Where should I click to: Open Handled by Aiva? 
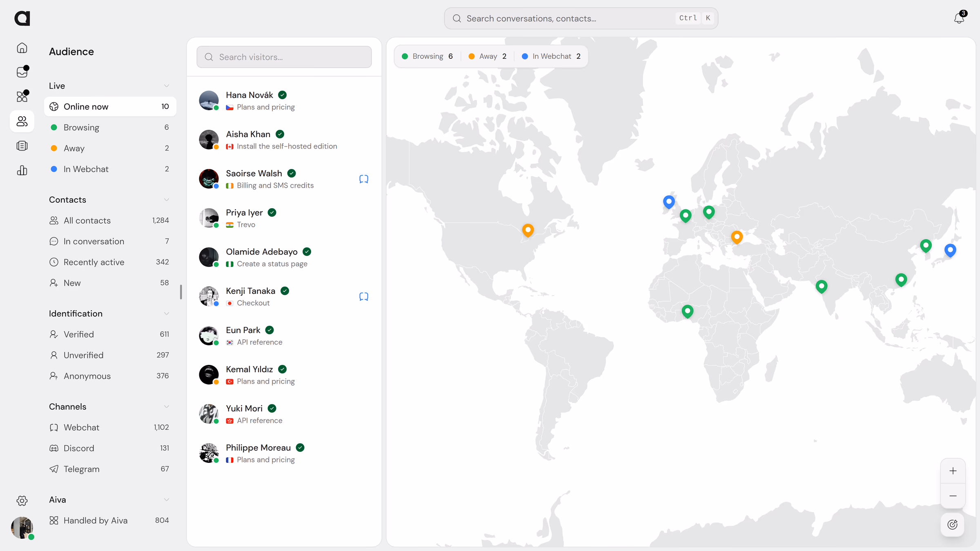pyautogui.click(x=110, y=520)
